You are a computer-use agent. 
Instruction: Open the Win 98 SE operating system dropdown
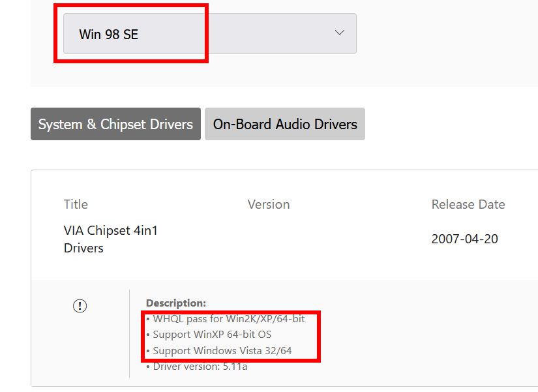210,34
